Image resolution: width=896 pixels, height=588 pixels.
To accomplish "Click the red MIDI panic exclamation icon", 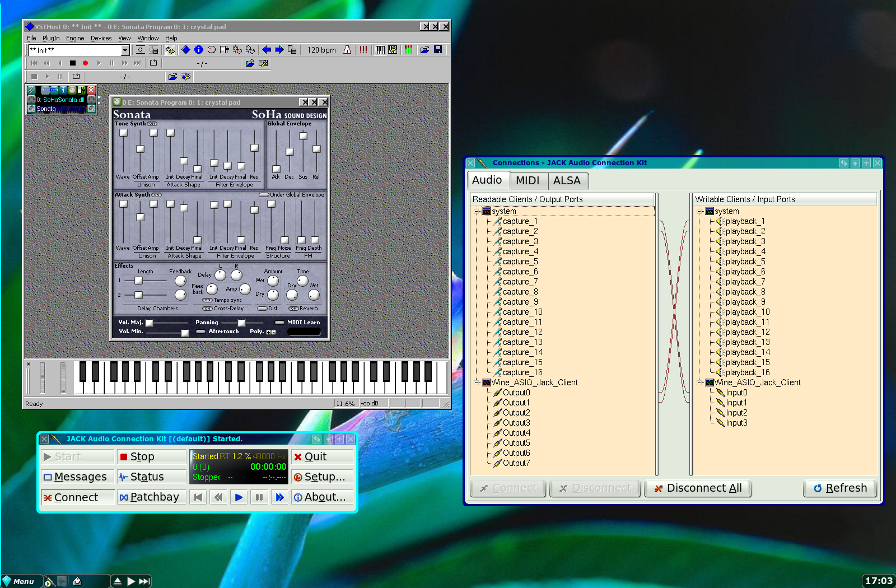I will (363, 50).
